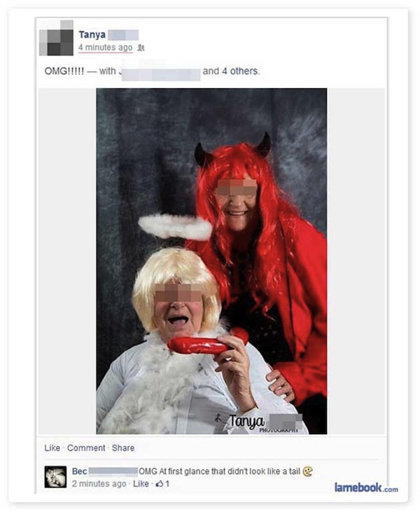Open the '4 others' tagged list
Screen dimensions: 420x514
coord(239,71)
